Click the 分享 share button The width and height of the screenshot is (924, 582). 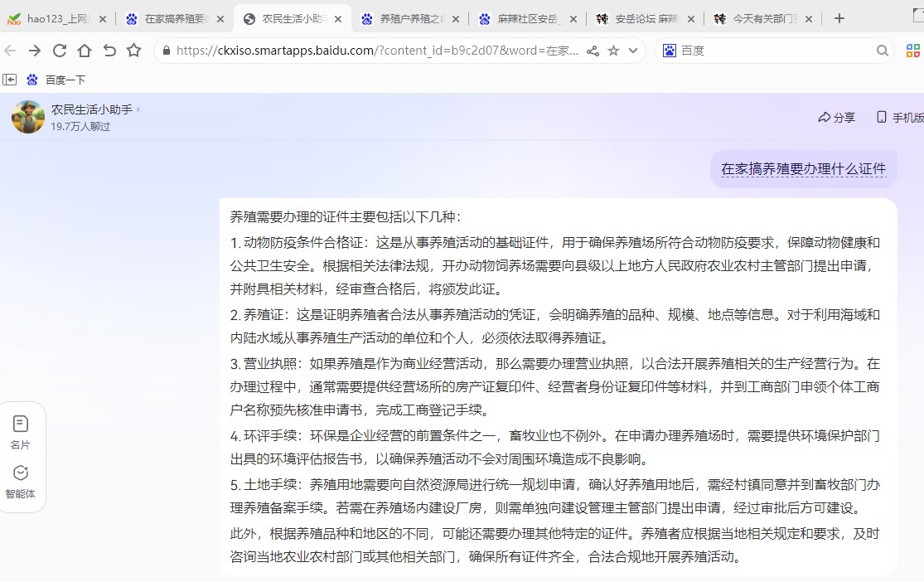[x=836, y=118]
